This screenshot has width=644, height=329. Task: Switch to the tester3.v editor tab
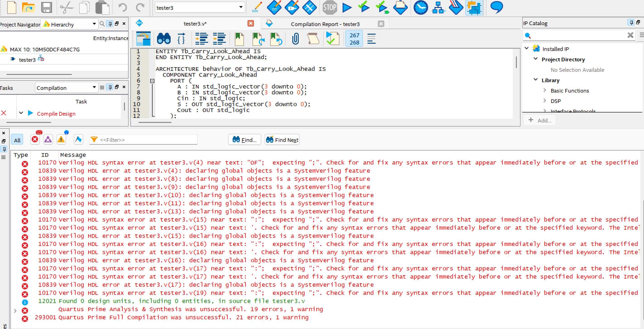(195, 24)
